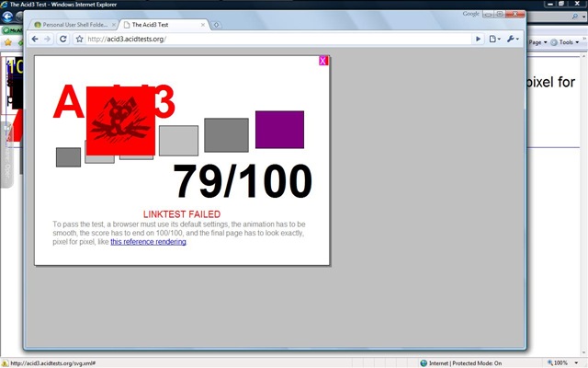The width and height of the screenshot is (588, 368).
Task: Click the IE favorites star icon
Action: (x=8, y=42)
